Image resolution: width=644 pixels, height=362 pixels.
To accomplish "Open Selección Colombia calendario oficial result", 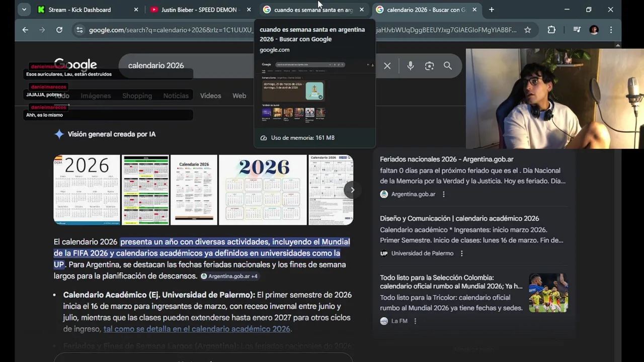I will 451,282.
